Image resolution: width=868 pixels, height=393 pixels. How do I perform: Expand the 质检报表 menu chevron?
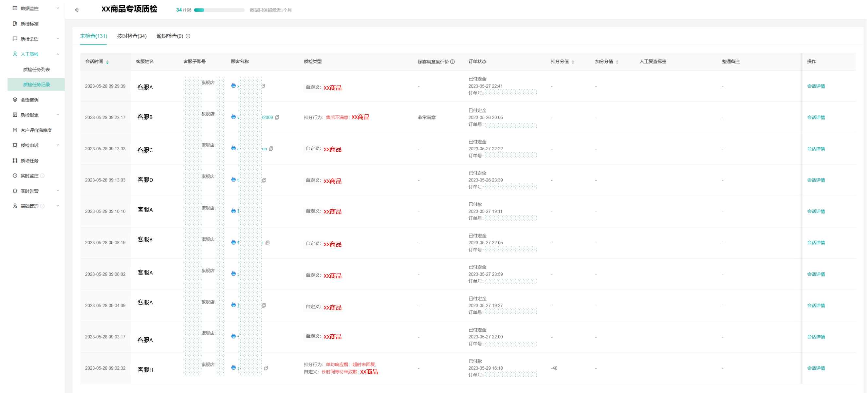coord(58,115)
